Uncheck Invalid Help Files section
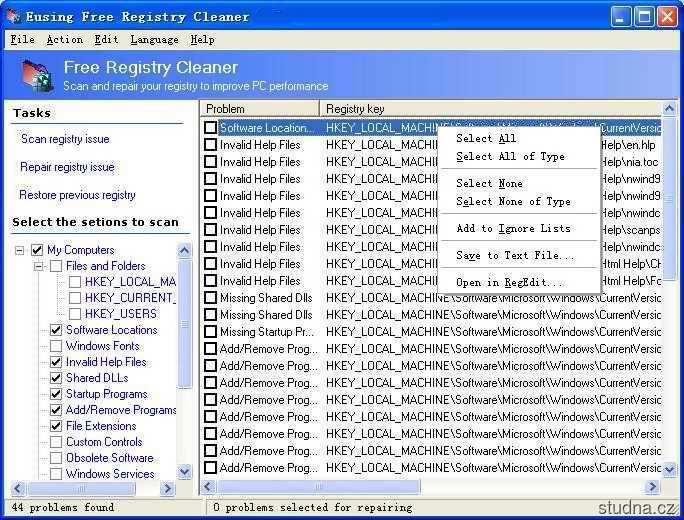Image resolution: width=684 pixels, height=520 pixels. coord(56,362)
